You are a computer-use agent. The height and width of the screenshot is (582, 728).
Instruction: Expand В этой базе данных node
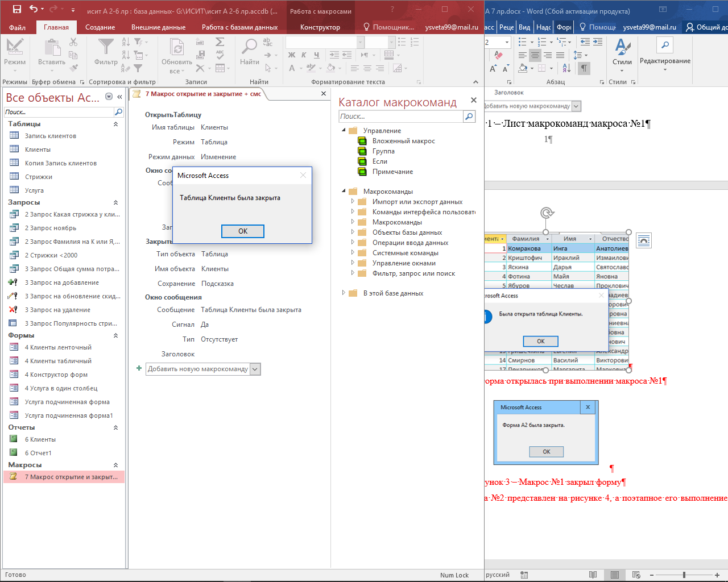(x=344, y=293)
